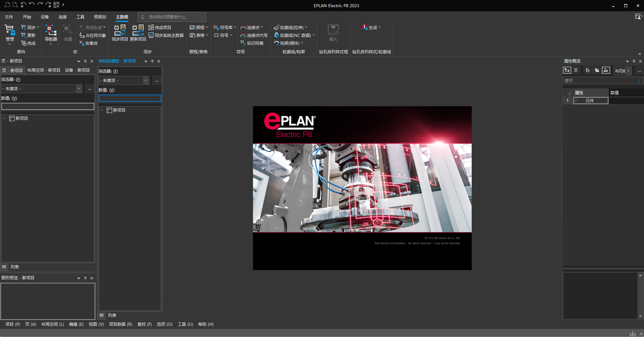644x337 pixels.
Task: Switch to the 设备 ribbon tab
Action: tap(45, 17)
